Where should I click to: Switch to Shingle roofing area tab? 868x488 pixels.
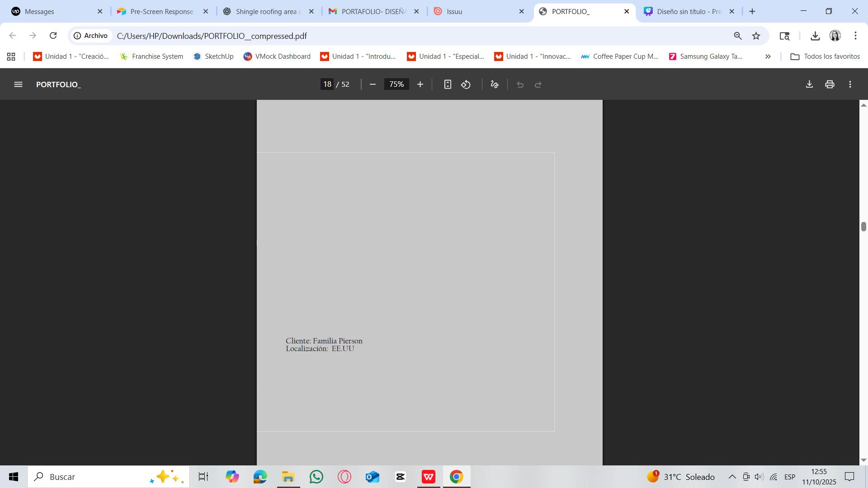point(267,11)
